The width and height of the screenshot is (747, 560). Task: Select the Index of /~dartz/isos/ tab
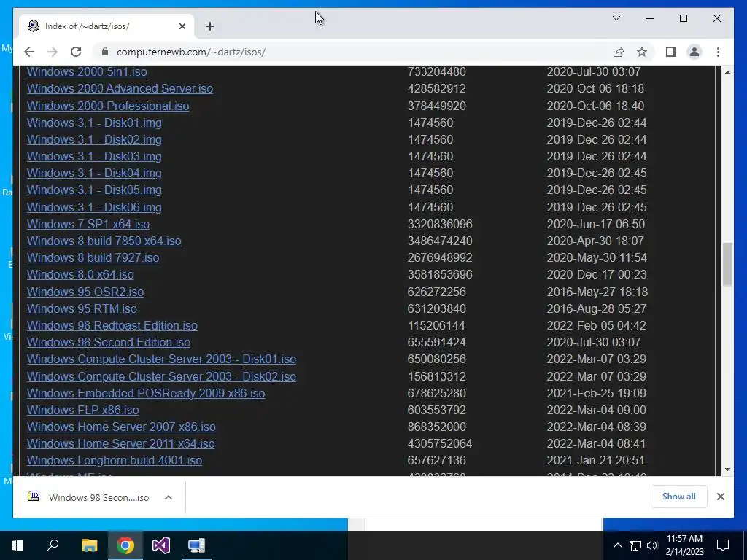tap(107, 26)
